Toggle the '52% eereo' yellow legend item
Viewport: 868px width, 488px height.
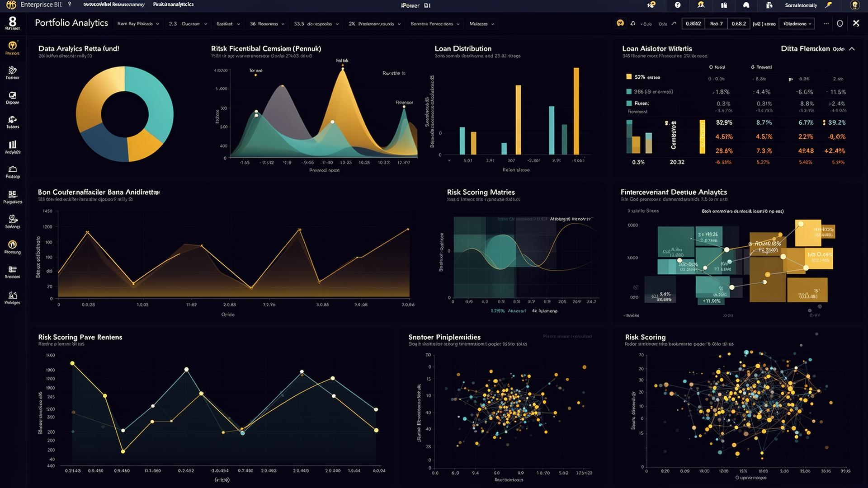643,77
